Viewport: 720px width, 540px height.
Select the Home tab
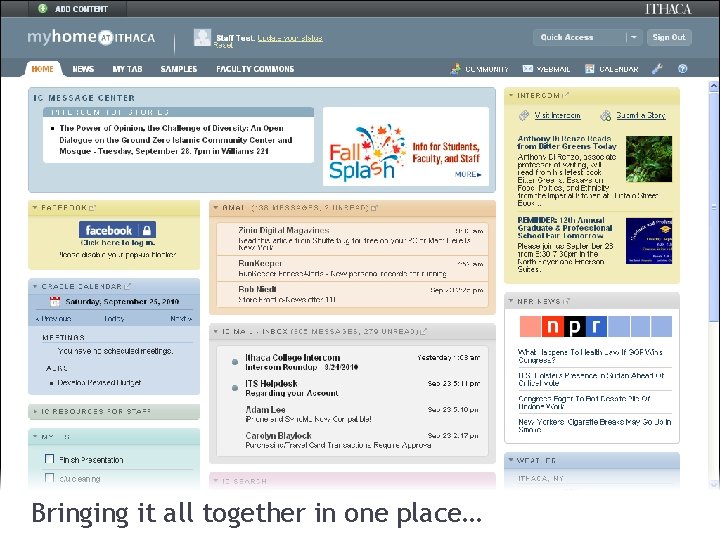(x=42, y=69)
